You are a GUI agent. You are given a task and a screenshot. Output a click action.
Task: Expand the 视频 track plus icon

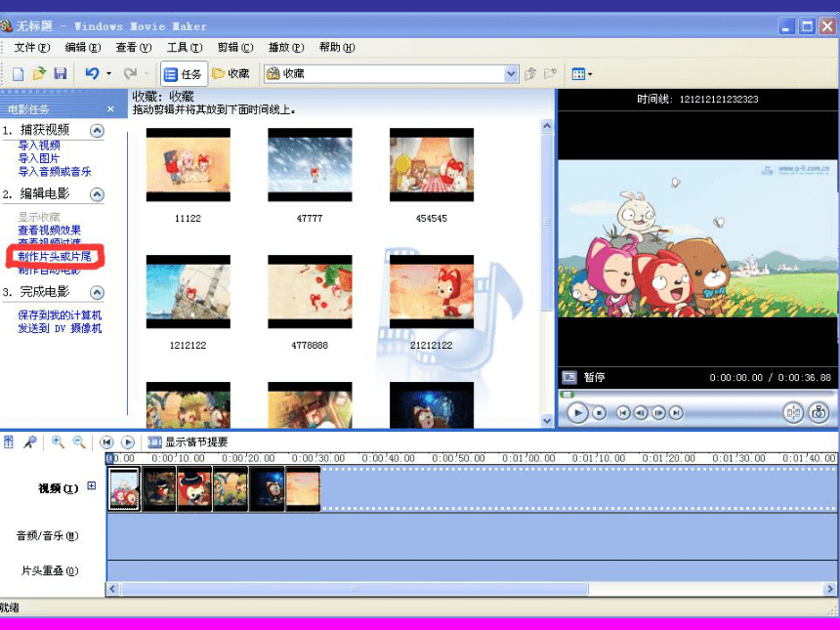(92, 485)
